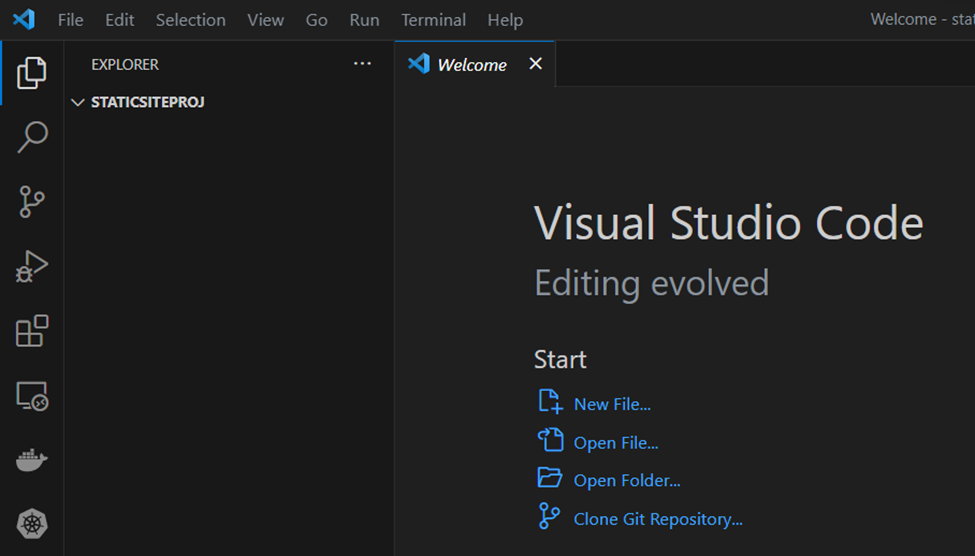
Task: Select the STATICSITEPROJ folder header
Action: click(229, 102)
